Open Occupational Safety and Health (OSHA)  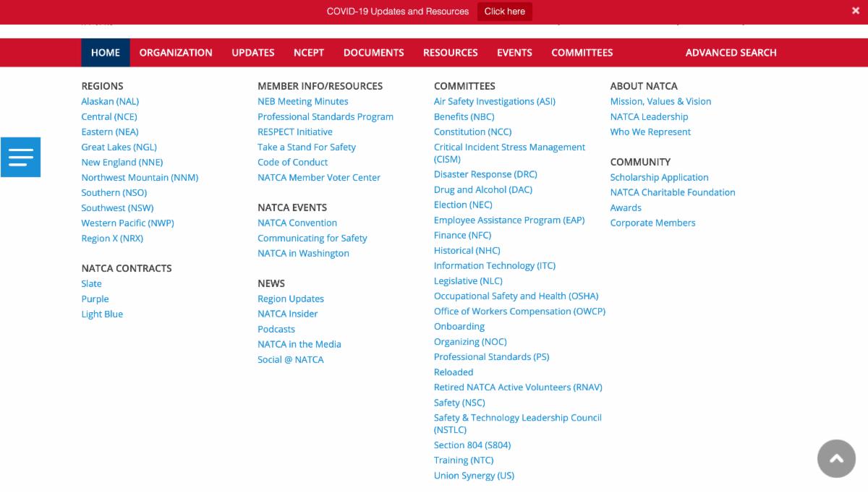point(516,296)
